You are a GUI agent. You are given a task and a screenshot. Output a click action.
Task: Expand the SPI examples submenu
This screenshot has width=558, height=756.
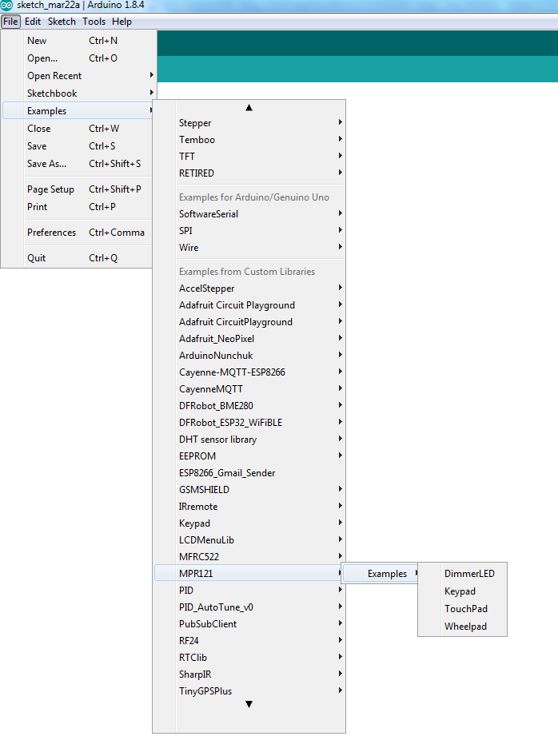[x=249, y=230]
